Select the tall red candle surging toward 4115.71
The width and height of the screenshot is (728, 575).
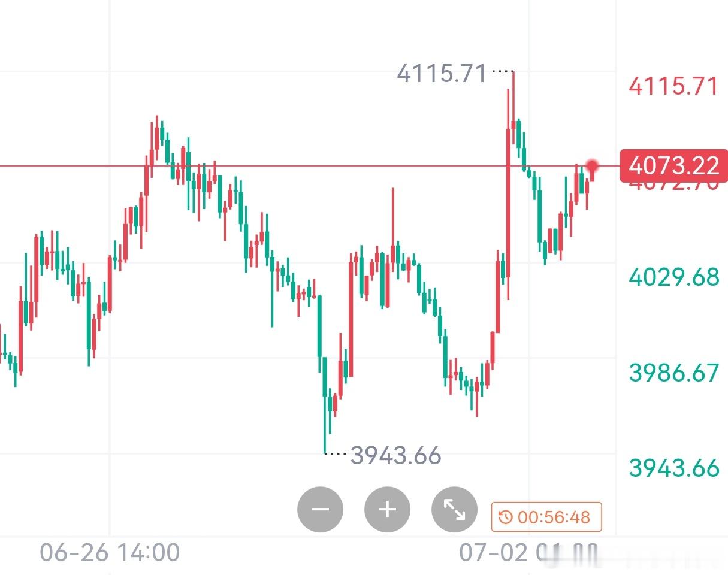[508, 204]
